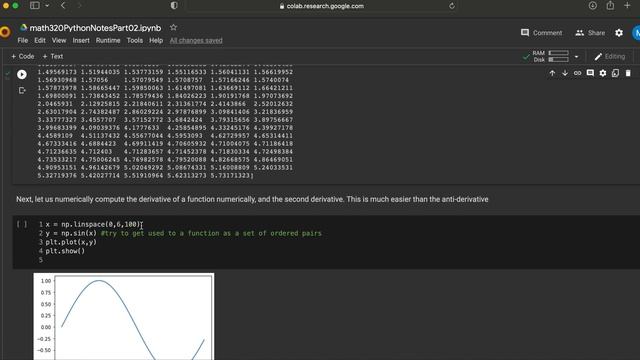Open the Insert menu

[x=81, y=40]
